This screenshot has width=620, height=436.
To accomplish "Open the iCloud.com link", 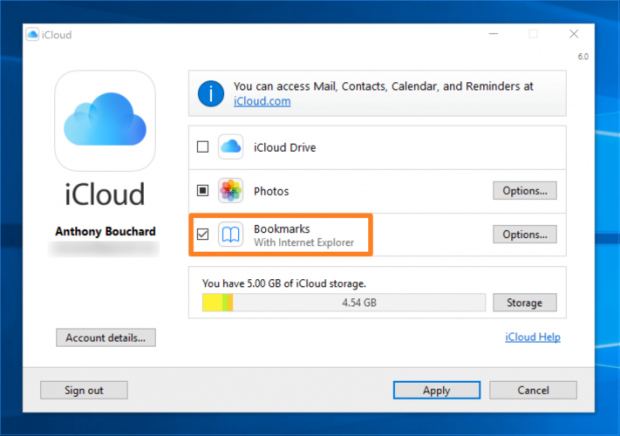I will point(263,102).
